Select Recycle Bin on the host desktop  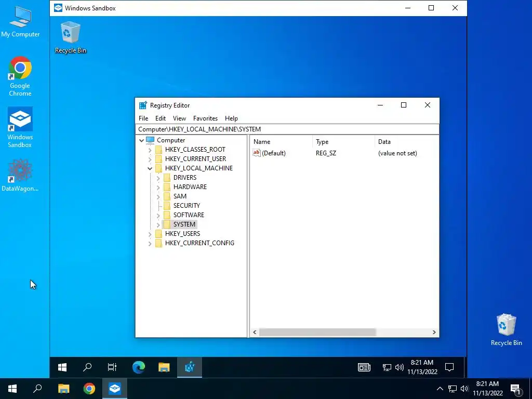(506, 330)
